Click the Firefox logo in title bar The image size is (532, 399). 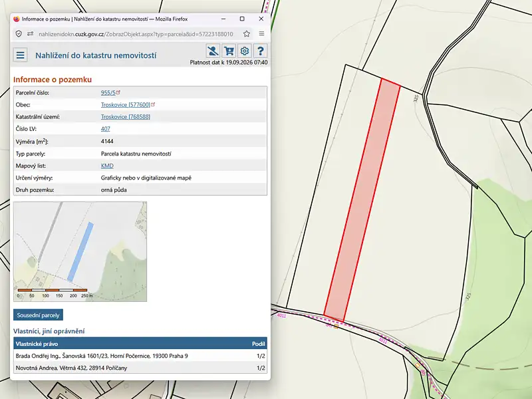(17, 19)
